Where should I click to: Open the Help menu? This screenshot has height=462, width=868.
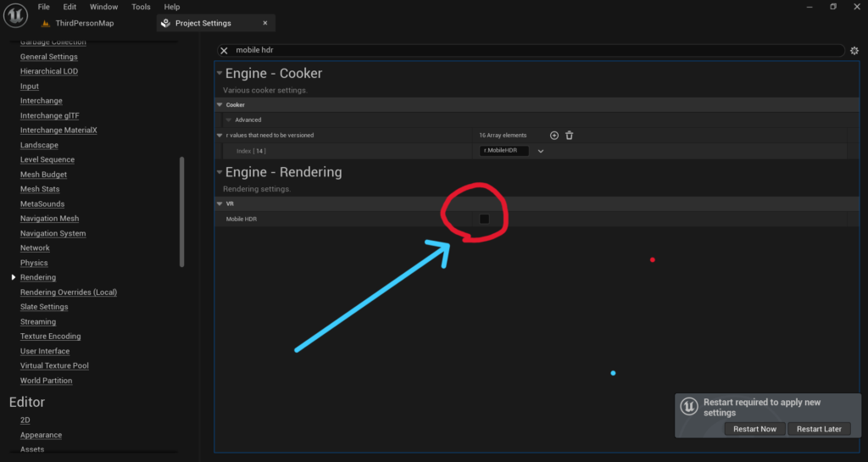pos(172,7)
